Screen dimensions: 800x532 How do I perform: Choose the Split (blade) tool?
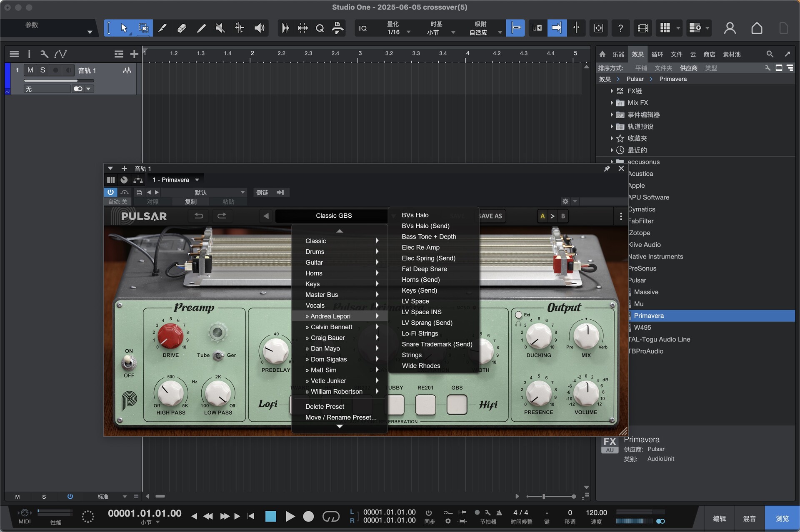[162, 28]
